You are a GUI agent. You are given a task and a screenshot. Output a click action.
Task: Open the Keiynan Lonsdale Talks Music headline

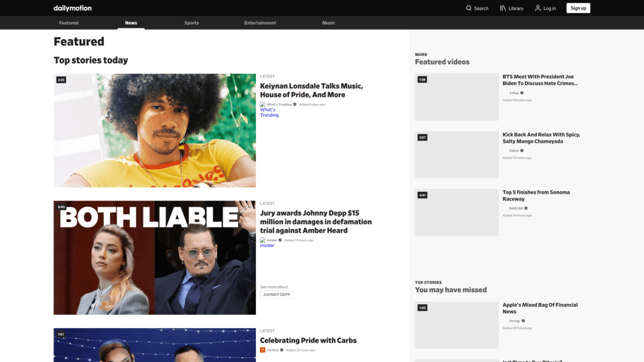coord(311,90)
